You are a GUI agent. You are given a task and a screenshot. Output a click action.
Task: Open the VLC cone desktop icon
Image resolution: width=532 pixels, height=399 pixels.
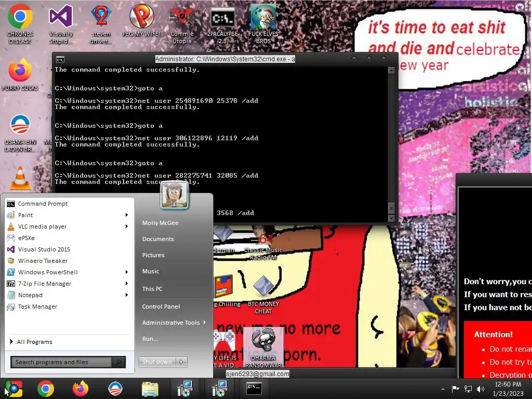(20, 178)
